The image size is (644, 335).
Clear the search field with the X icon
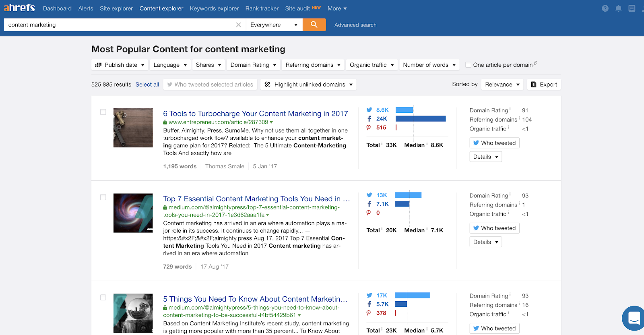pos(238,25)
